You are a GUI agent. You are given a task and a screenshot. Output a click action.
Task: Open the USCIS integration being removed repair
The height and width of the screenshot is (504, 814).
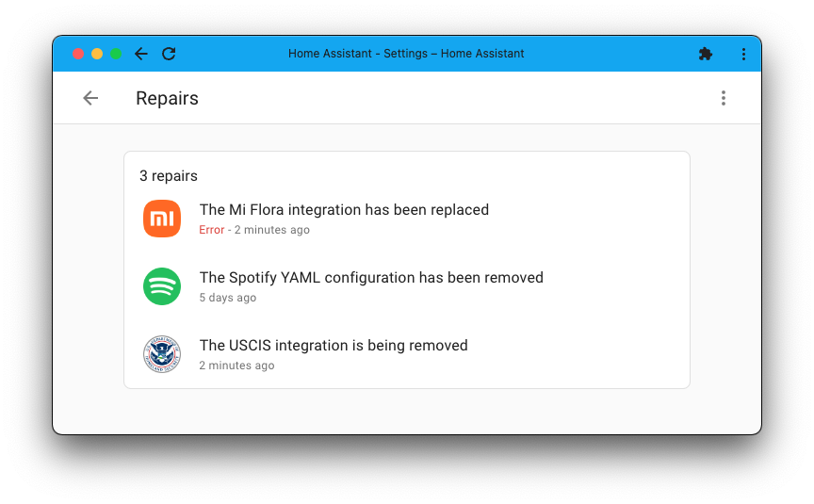[334, 346]
